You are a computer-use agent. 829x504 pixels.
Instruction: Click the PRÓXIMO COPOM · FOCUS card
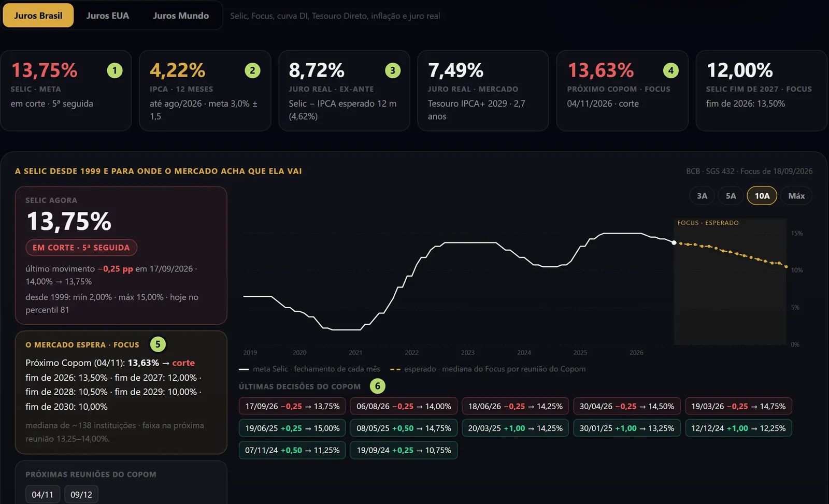[622, 91]
